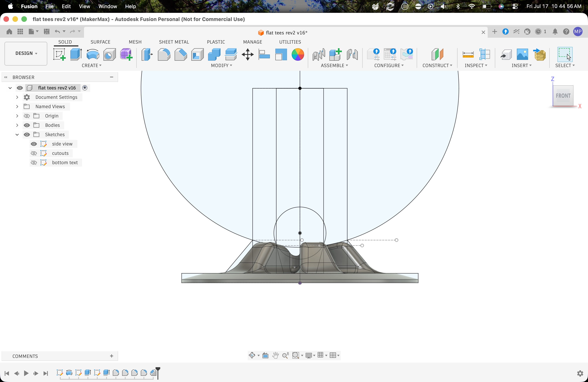The image size is (588, 382).
Task: Play the timeline history
Action: click(26, 373)
